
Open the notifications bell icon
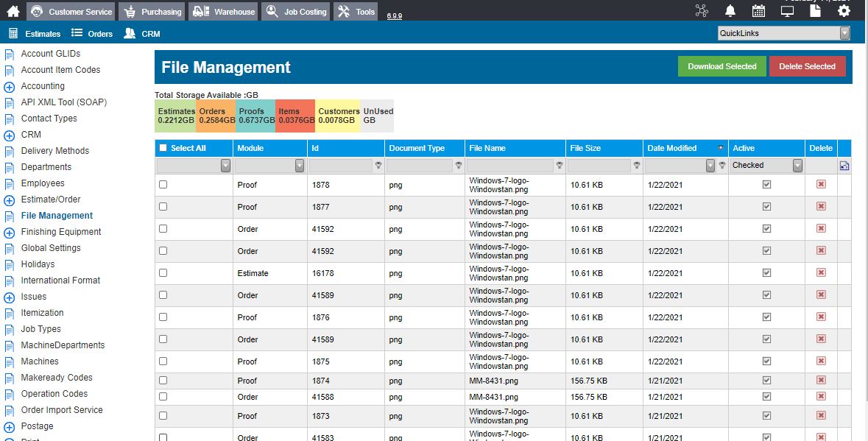pos(730,11)
